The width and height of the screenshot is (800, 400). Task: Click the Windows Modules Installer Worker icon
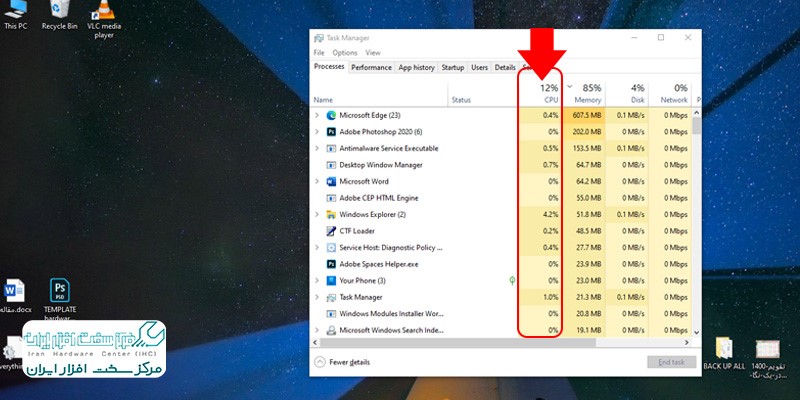331,314
